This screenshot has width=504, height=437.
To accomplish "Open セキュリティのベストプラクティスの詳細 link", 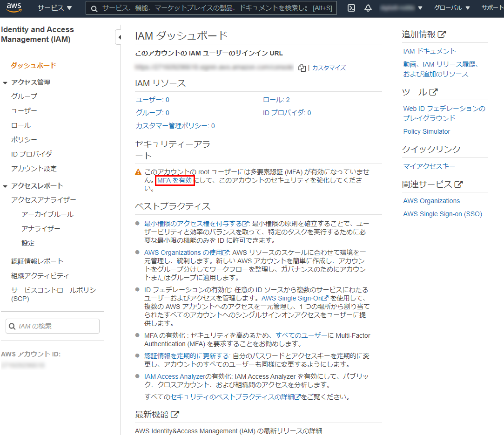I will [235, 397].
